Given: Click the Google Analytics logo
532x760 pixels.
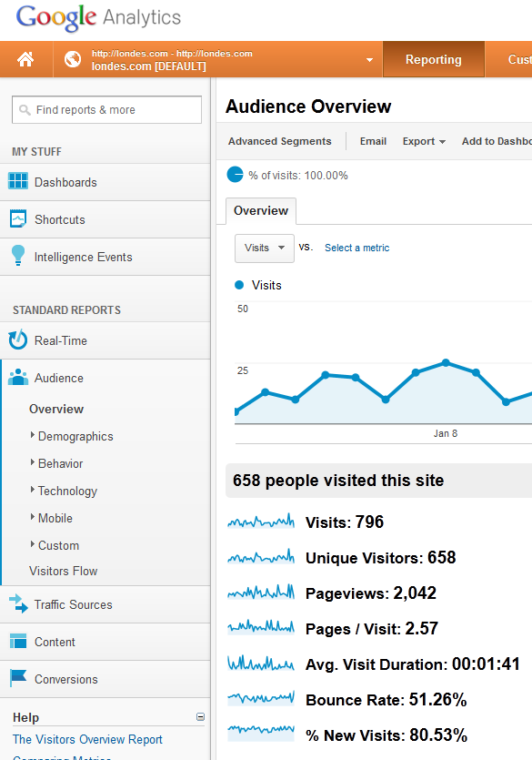Looking at the screenshot, I should [99, 17].
